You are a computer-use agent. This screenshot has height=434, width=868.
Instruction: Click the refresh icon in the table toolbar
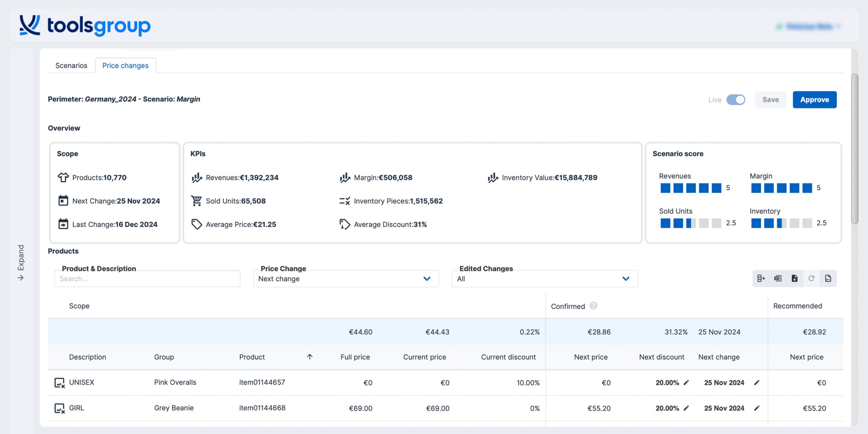(811, 278)
